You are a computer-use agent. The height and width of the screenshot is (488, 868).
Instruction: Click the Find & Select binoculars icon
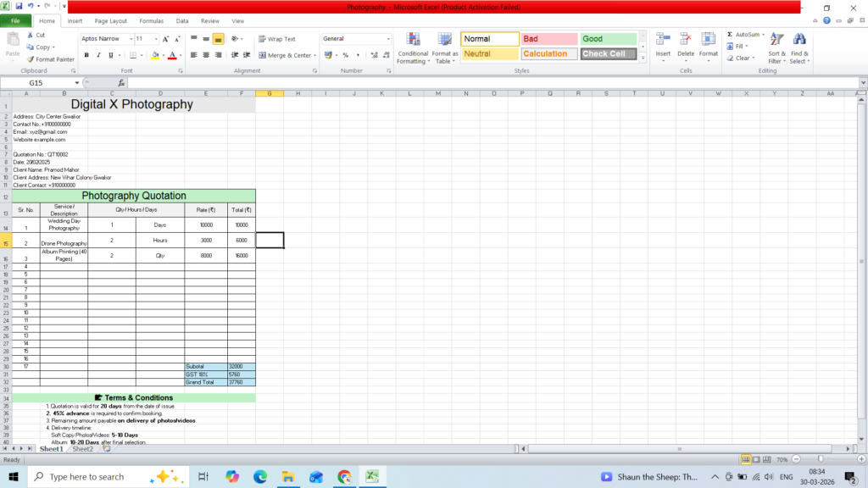coord(799,40)
